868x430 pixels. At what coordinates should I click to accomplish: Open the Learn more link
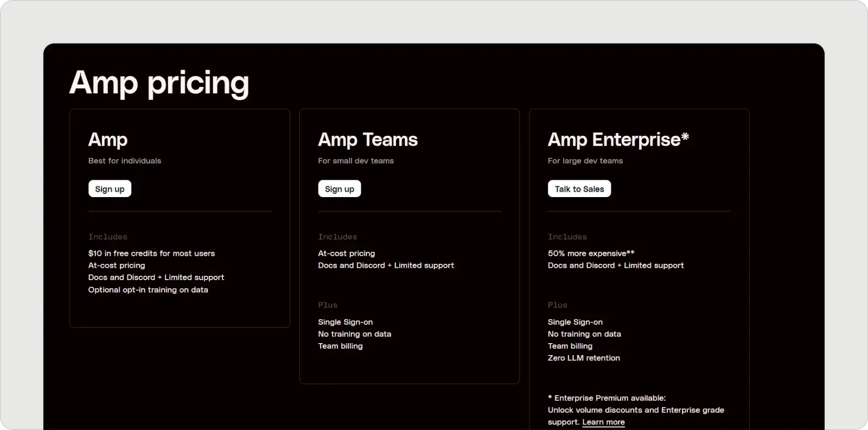coord(603,422)
